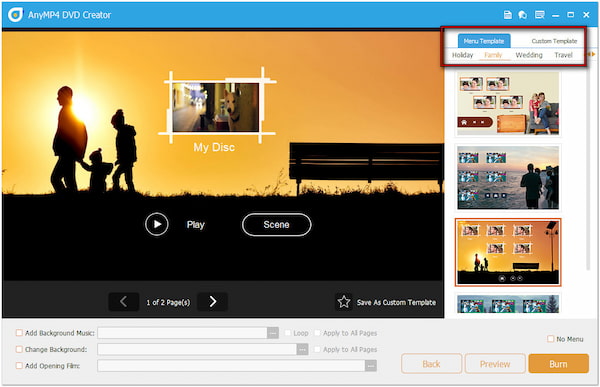
Task: Click Save As Custom Template text
Action: coord(396,302)
